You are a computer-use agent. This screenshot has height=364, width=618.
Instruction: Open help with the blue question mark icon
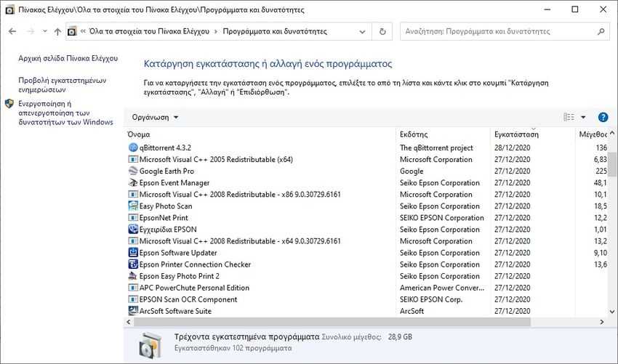(x=603, y=117)
